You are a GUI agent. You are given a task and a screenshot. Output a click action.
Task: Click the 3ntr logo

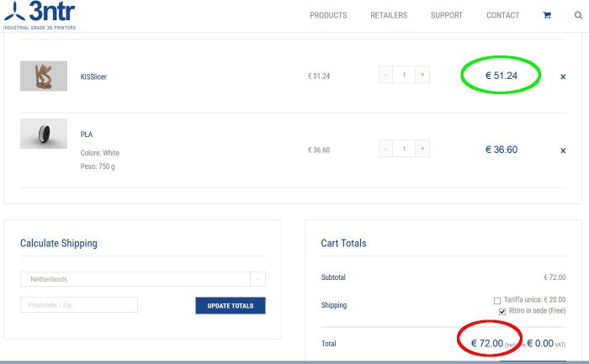pyautogui.click(x=40, y=15)
